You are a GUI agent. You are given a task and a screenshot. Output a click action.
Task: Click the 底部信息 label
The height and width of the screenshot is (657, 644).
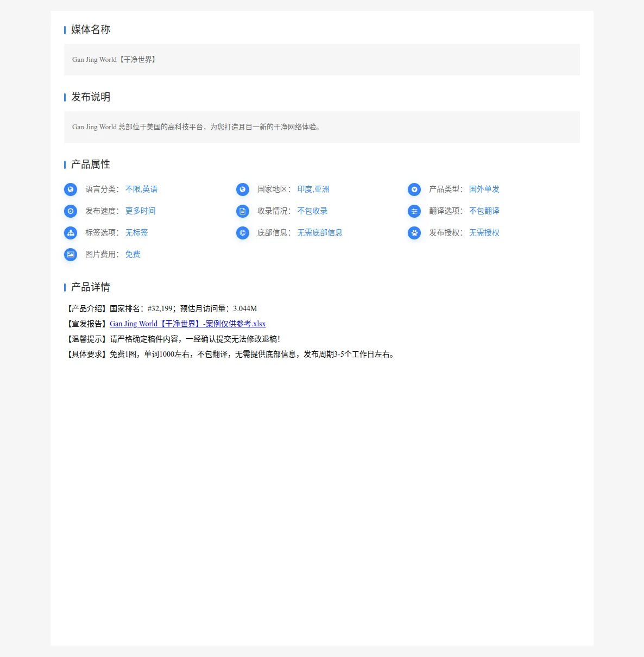coord(274,233)
